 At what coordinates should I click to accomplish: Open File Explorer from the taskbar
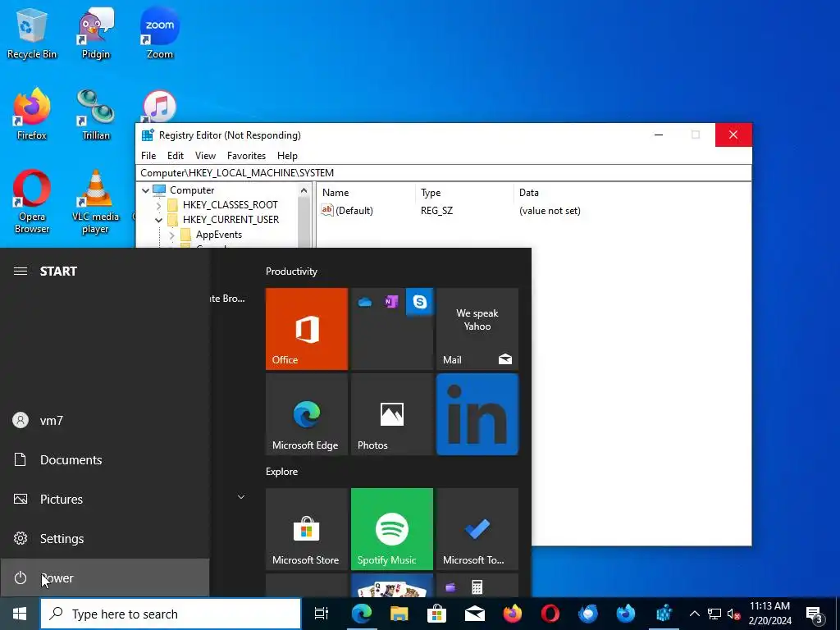399,614
